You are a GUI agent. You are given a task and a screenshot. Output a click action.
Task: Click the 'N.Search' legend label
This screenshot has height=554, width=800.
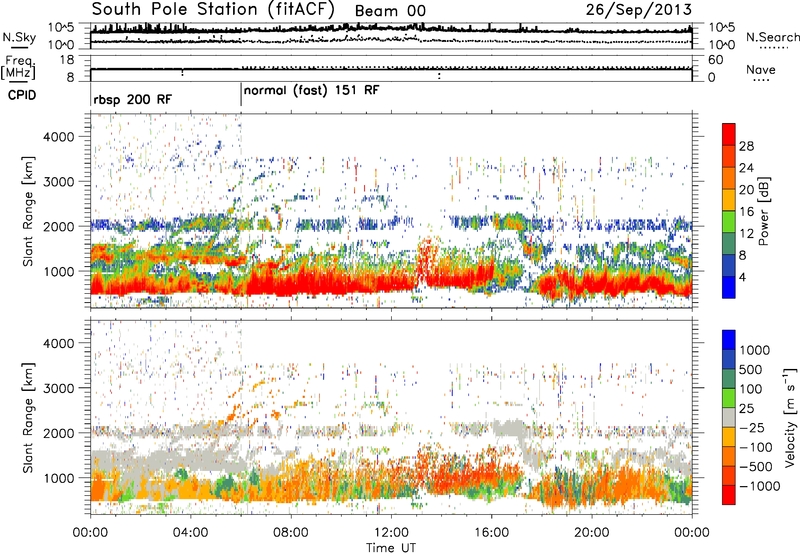click(772, 37)
